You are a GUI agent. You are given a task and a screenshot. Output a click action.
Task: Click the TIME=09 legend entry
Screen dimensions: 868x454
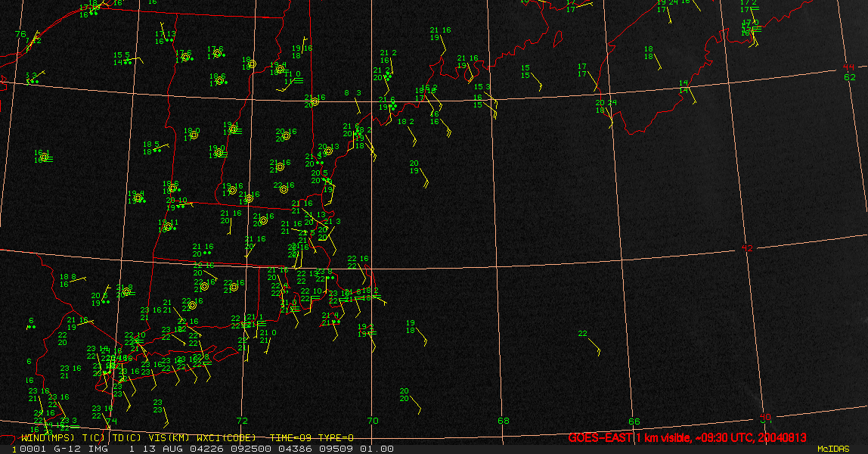pyautogui.click(x=292, y=438)
